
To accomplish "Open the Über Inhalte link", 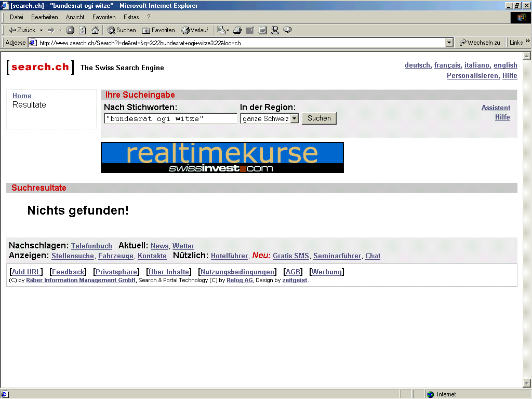I will 169,272.
